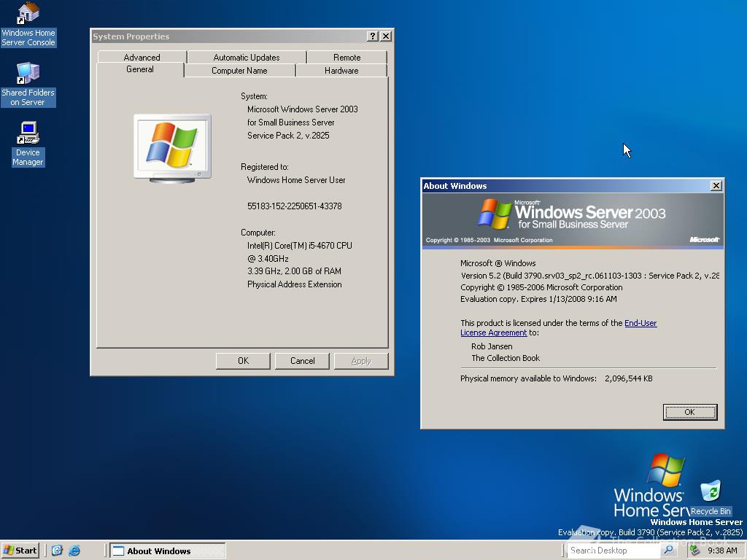Launch Internet Explorer from quick launch
Image resolution: width=747 pixels, height=560 pixels.
pyautogui.click(x=75, y=551)
